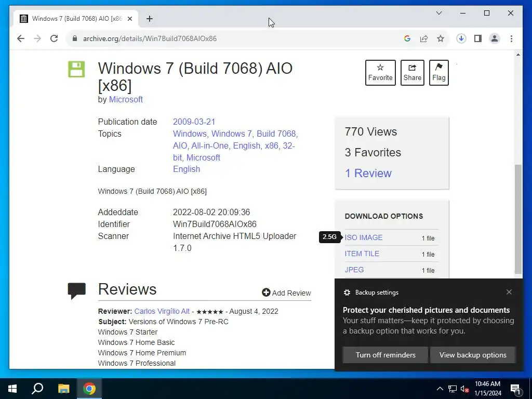Open the Chrome three-dot menu
Viewport: 532px width, 399px height.
click(x=511, y=38)
